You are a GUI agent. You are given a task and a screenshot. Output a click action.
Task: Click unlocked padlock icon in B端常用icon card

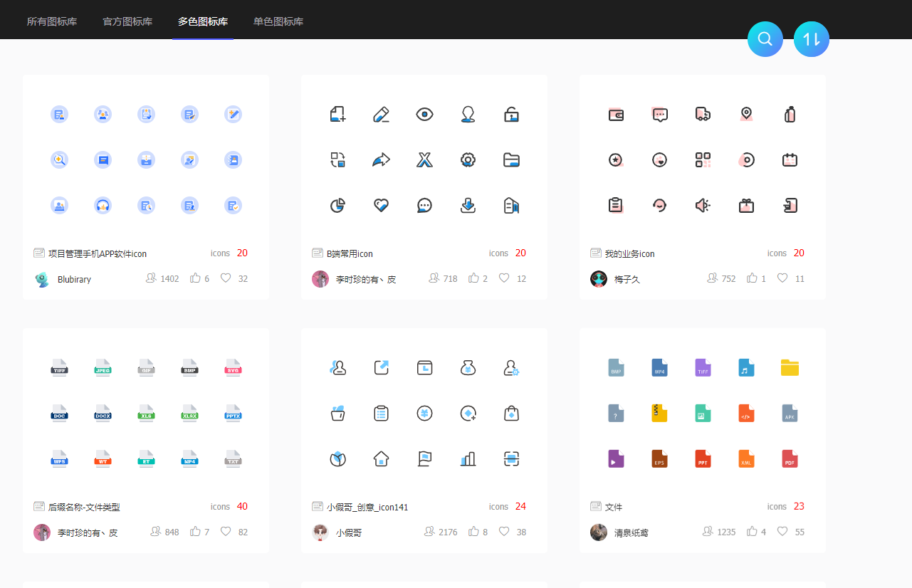[x=511, y=114]
